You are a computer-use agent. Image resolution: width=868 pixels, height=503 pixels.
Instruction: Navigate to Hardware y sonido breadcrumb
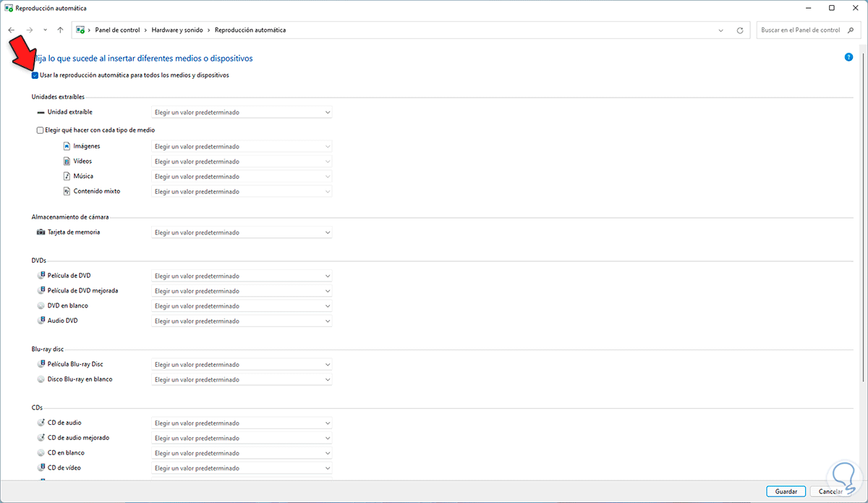click(x=178, y=30)
